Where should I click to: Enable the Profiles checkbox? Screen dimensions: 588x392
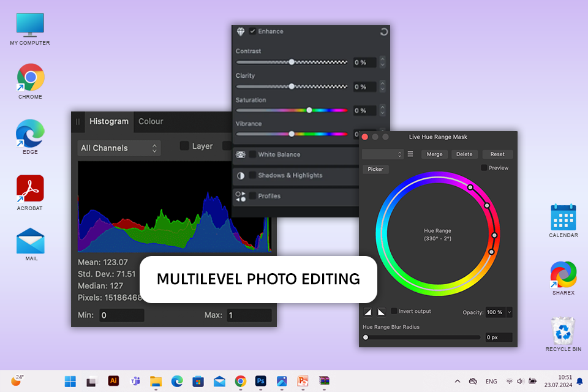coord(253,196)
